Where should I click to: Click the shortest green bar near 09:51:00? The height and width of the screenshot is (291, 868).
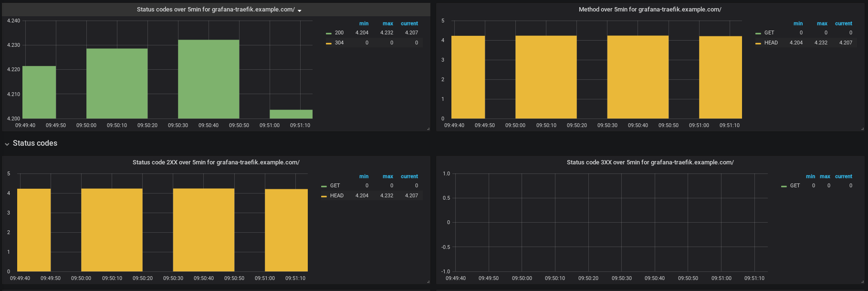click(291, 114)
